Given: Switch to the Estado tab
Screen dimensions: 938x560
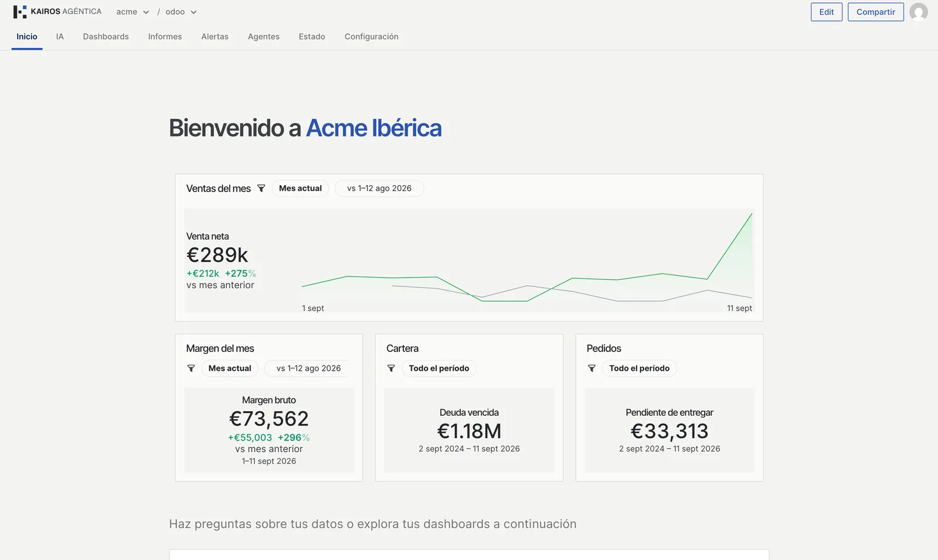Looking at the screenshot, I should tap(312, 37).
